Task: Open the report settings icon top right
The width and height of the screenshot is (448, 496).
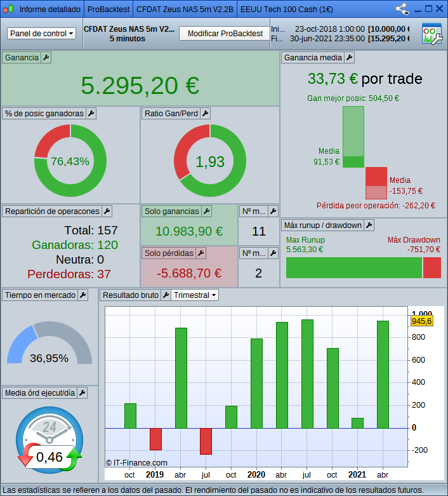Action: pos(432,34)
